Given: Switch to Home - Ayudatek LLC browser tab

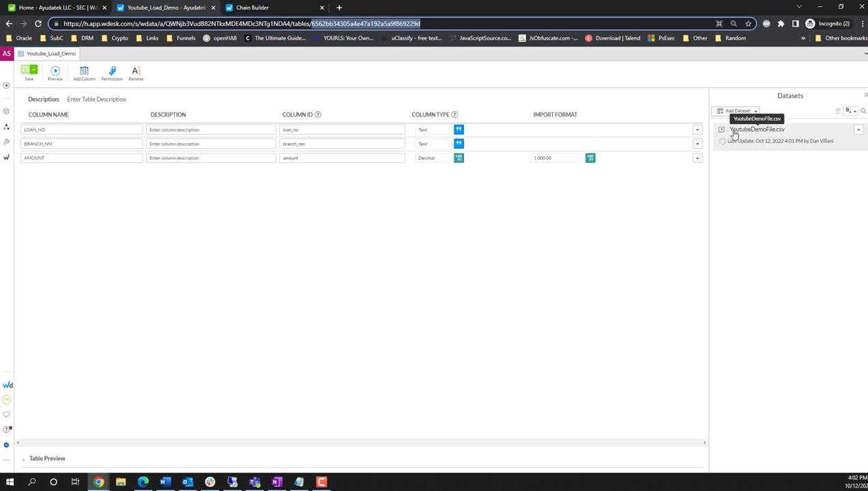Looking at the screenshot, I should click(57, 8).
